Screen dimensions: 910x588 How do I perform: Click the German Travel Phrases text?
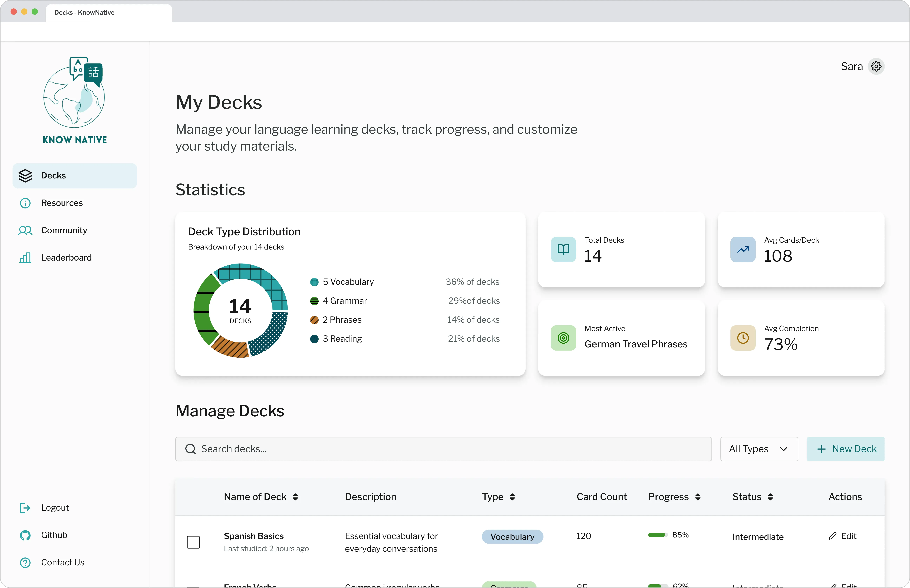tap(636, 344)
